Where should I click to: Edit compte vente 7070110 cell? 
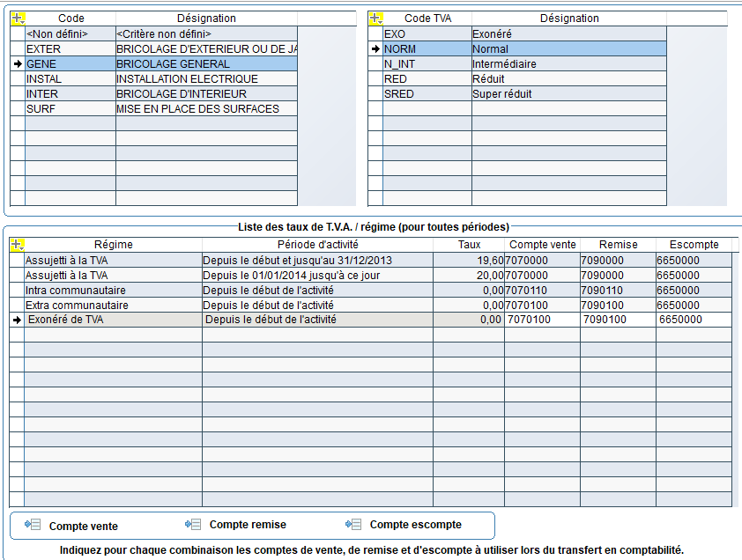click(542, 291)
